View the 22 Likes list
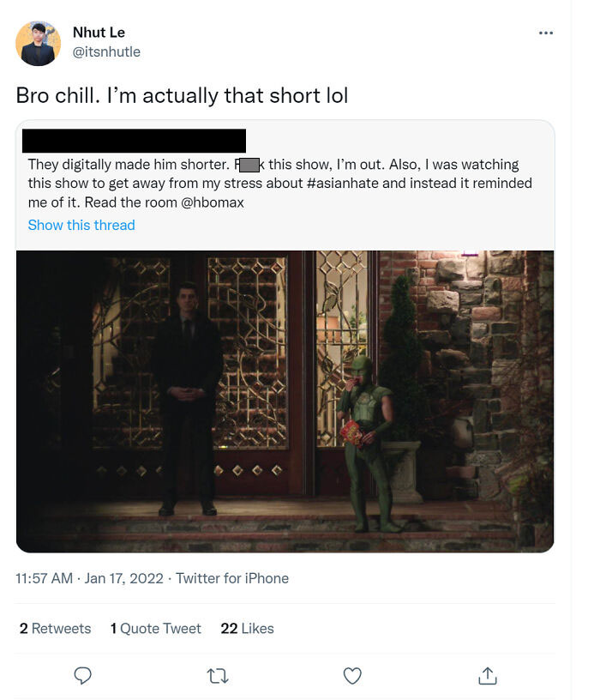The width and height of the screenshot is (600, 700). pos(247,628)
